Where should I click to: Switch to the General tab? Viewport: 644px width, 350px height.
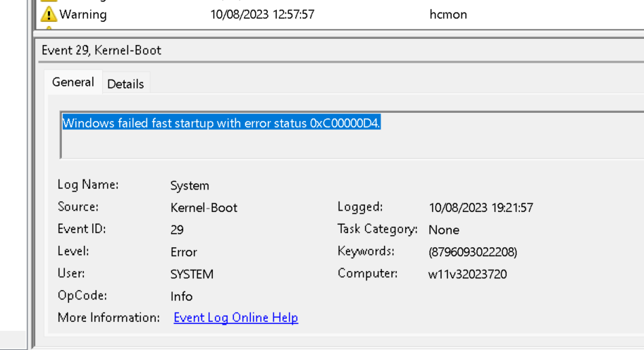click(x=73, y=82)
